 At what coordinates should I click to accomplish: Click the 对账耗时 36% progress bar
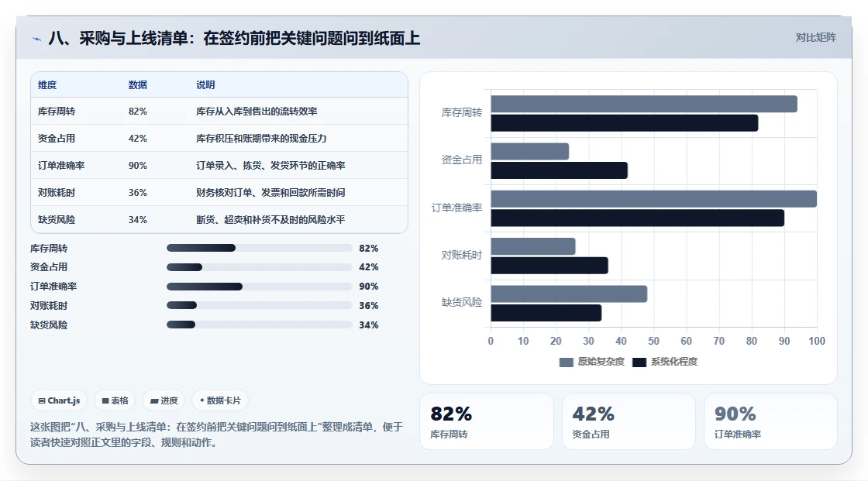(x=259, y=305)
